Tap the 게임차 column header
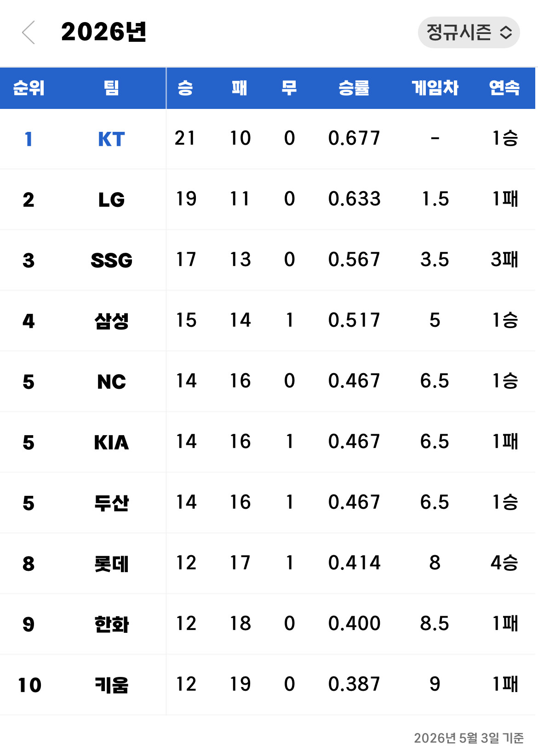538x756 pixels. [x=435, y=88]
